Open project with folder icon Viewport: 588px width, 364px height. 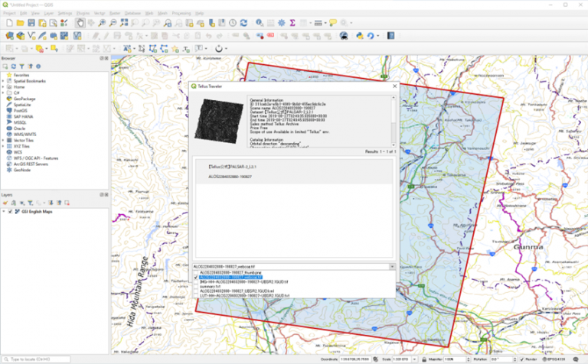(20, 23)
